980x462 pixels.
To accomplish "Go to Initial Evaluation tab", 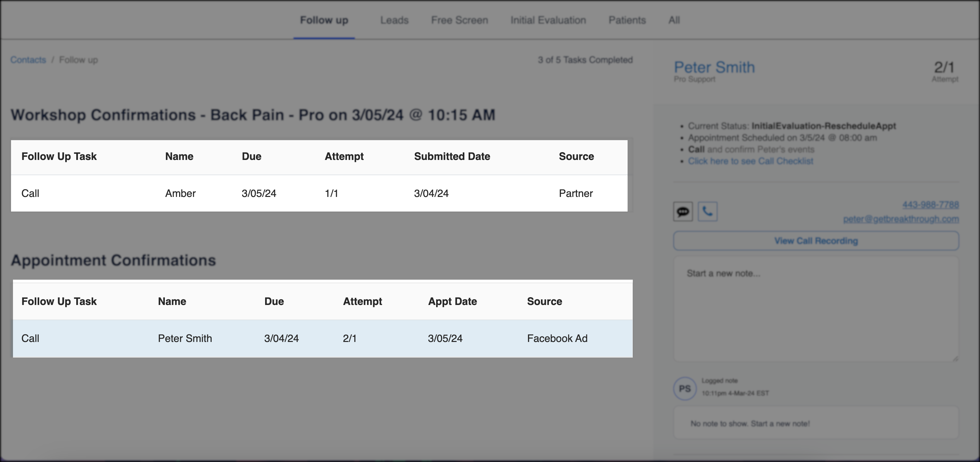I will coord(548,20).
